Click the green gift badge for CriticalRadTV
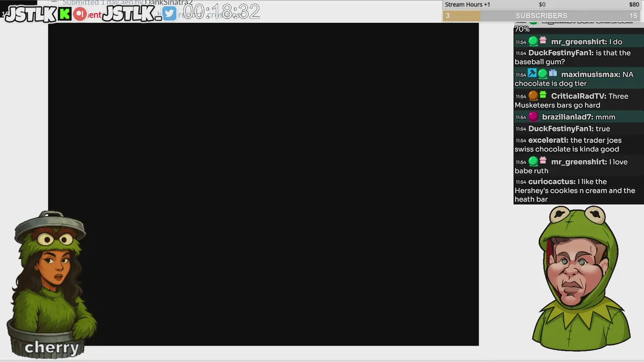The width and height of the screenshot is (644, 362). tap(543, 96)
